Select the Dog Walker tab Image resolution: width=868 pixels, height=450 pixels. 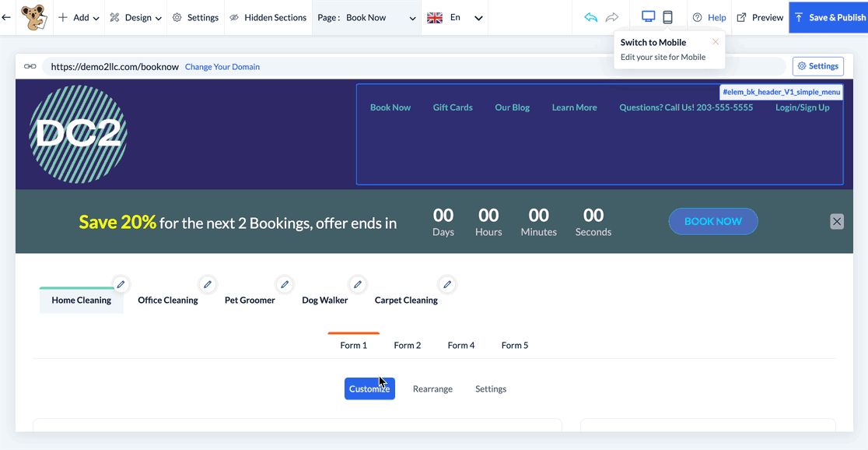click(325, 301)
